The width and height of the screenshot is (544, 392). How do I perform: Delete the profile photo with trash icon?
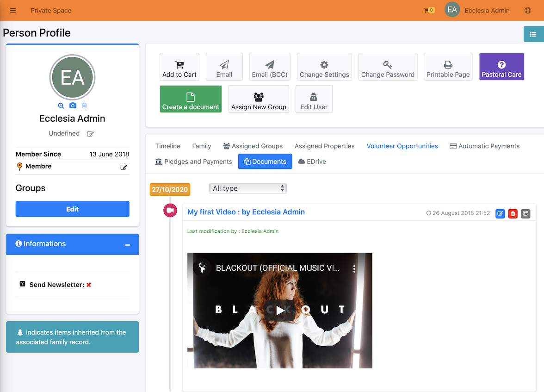[84, 106]
